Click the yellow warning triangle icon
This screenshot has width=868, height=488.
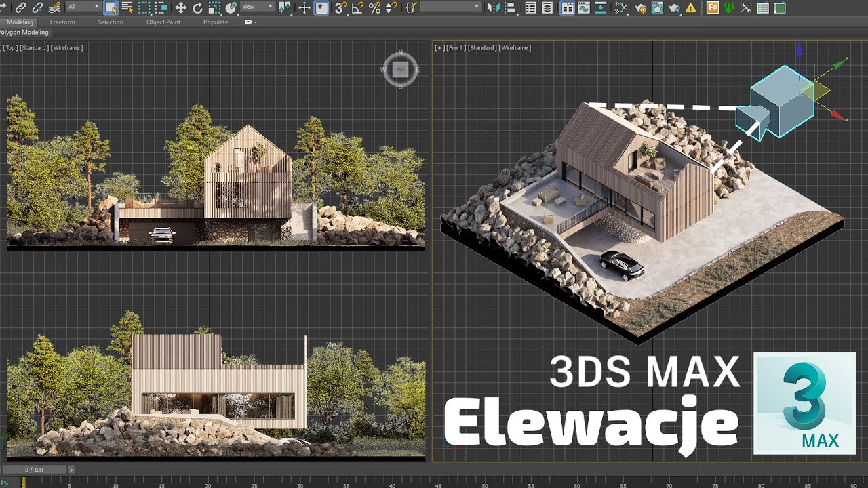tap(690, 7)
